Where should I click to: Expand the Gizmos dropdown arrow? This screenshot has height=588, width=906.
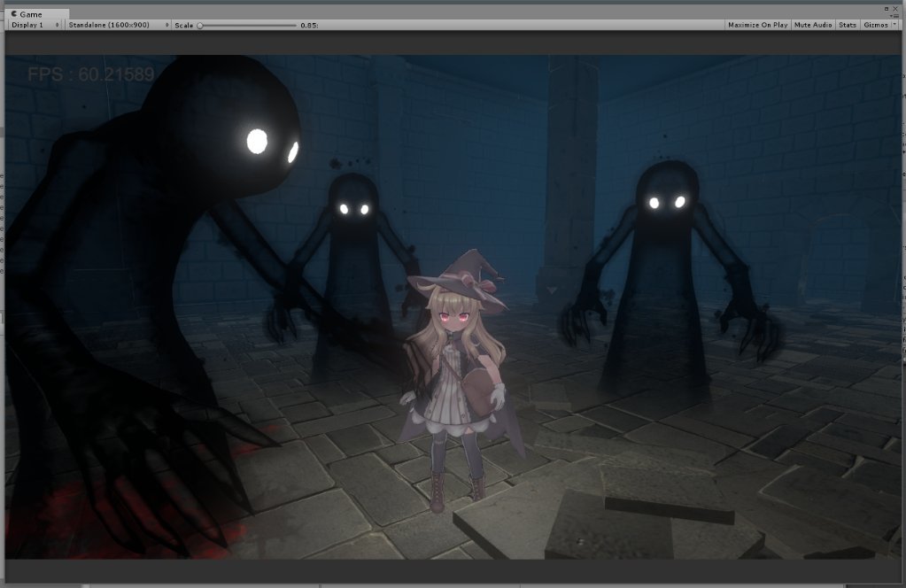click(x=895, y=25)
